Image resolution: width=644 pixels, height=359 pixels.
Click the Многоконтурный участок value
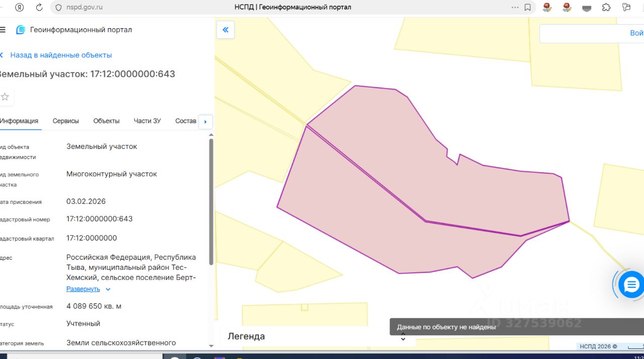(x=112, y=174)
